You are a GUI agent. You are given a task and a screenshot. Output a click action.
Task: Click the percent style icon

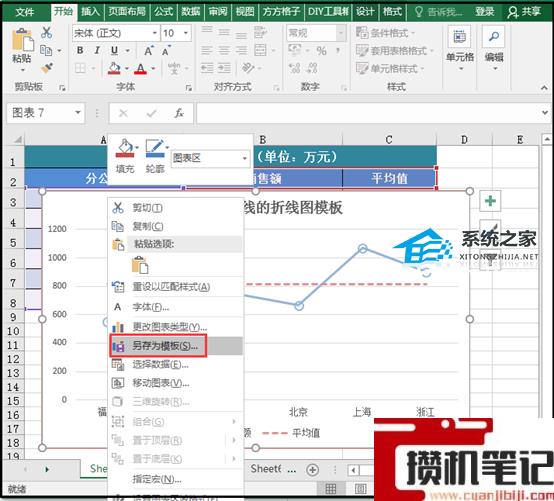point(321,51)
